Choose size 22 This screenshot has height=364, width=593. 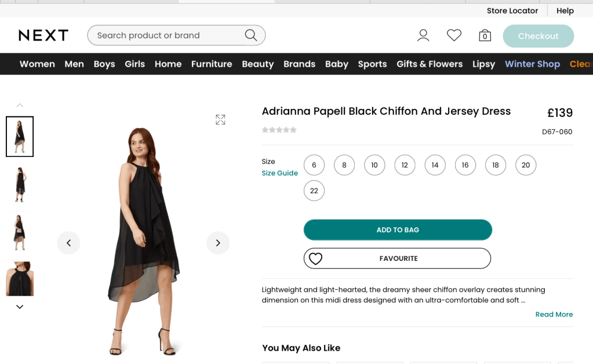314,191
